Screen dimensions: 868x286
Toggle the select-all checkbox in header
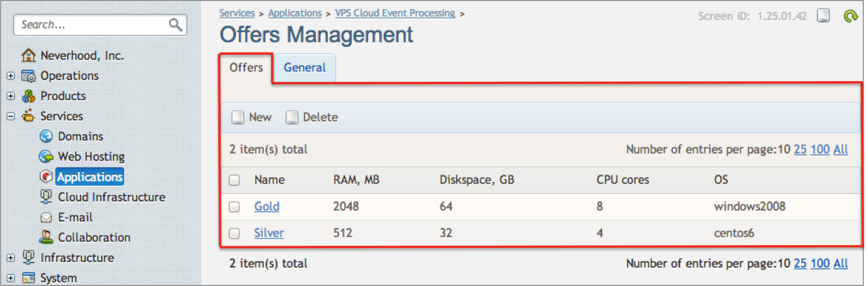(234, 180)
